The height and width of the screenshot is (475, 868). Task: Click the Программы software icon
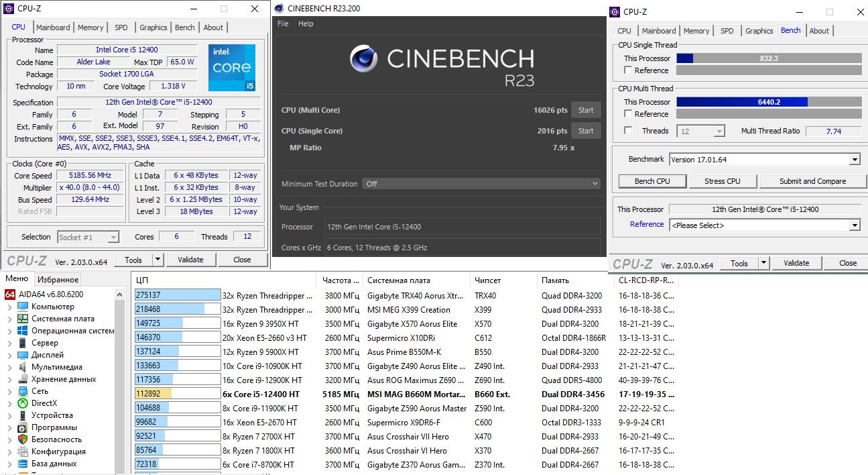pyautogui.click(x=23, y=427)
